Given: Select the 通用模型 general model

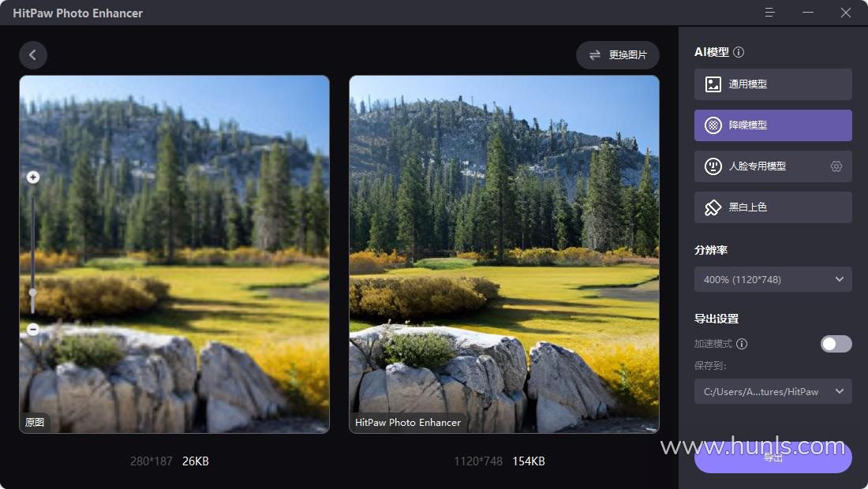Looking at the screenshot, I should pos(773,84).
